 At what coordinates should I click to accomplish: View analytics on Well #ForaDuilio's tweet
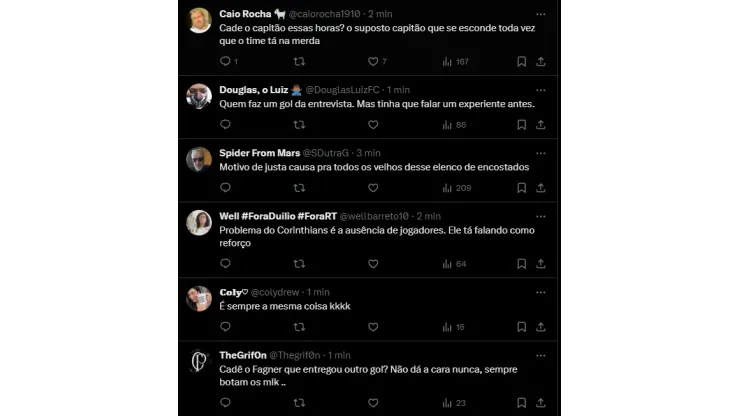[447, 264]
